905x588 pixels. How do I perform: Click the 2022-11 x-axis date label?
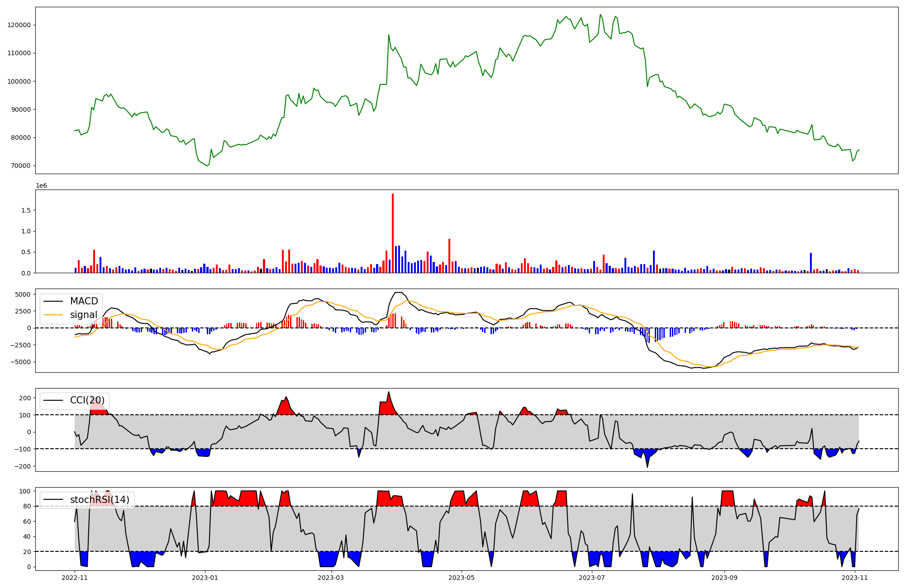click(75, 578)
